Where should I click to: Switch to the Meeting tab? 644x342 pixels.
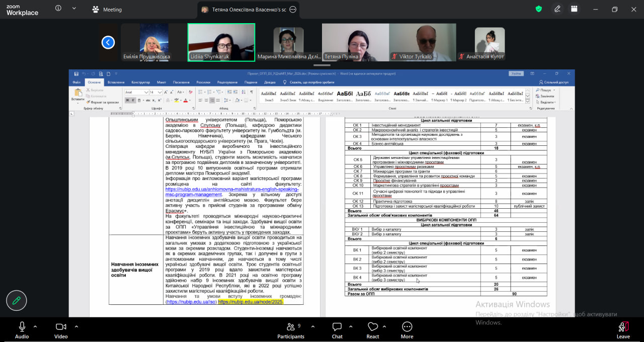[107, 9]
